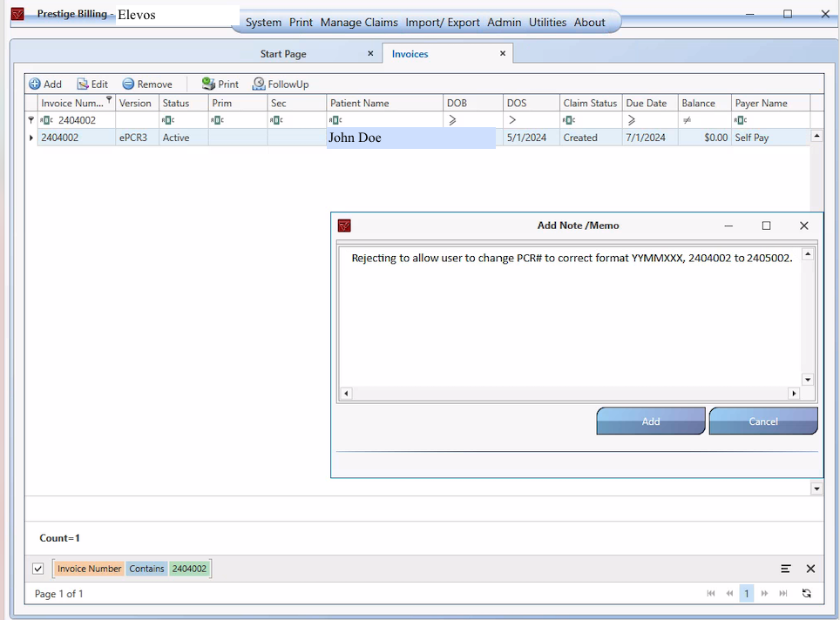The width and height of the screenshot is (840, 620).
Task: Clear the filter with the X button
Action: (x=810, y=569)
